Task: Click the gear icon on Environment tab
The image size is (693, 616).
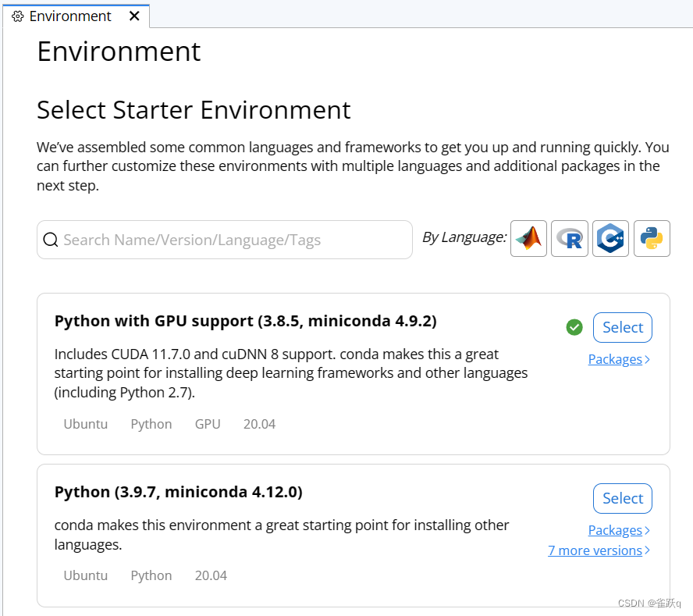Action: (18, 16)
